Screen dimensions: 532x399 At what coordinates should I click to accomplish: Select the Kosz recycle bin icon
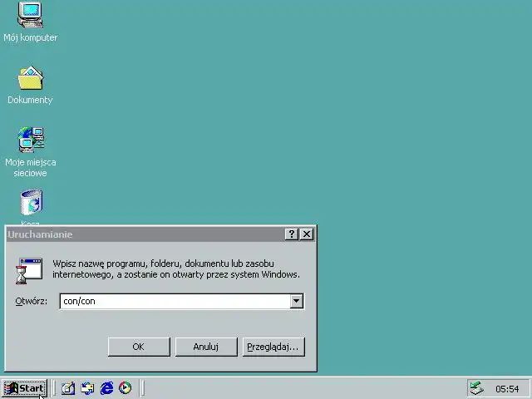coord(31,203)
